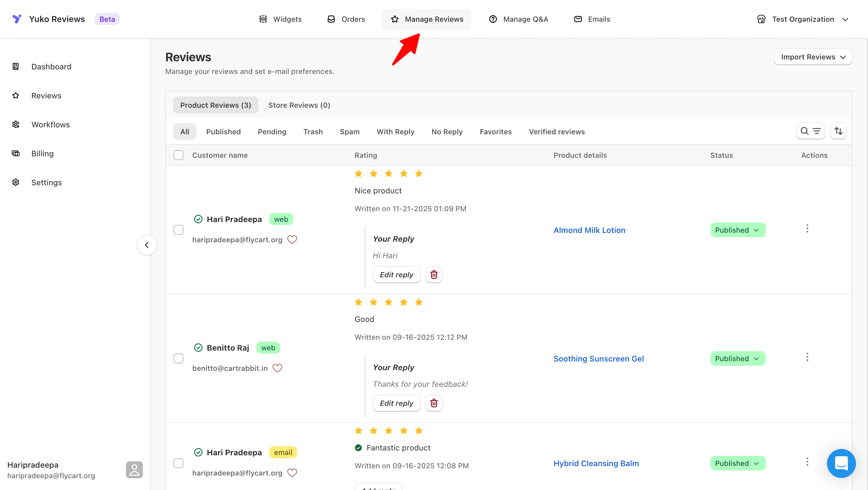
Task: Select the Almond Milk Lotion review checkbox
Action: (x=178, y=230)
